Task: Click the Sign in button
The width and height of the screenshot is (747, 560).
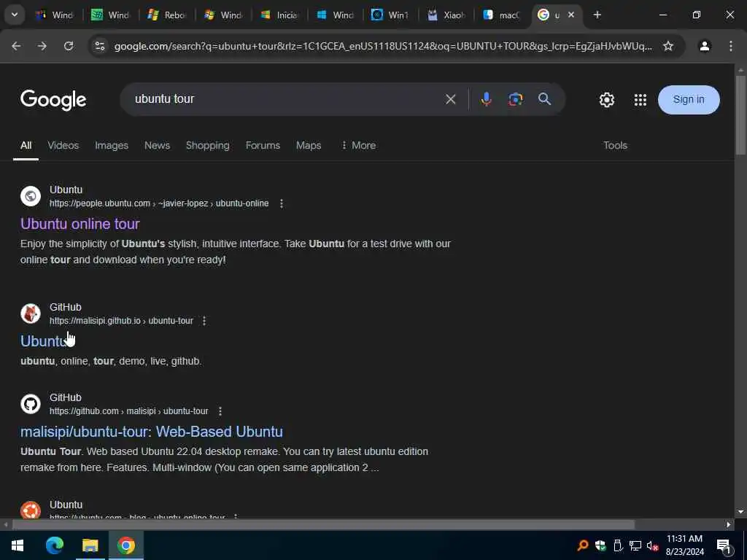Action: (689, 99)
